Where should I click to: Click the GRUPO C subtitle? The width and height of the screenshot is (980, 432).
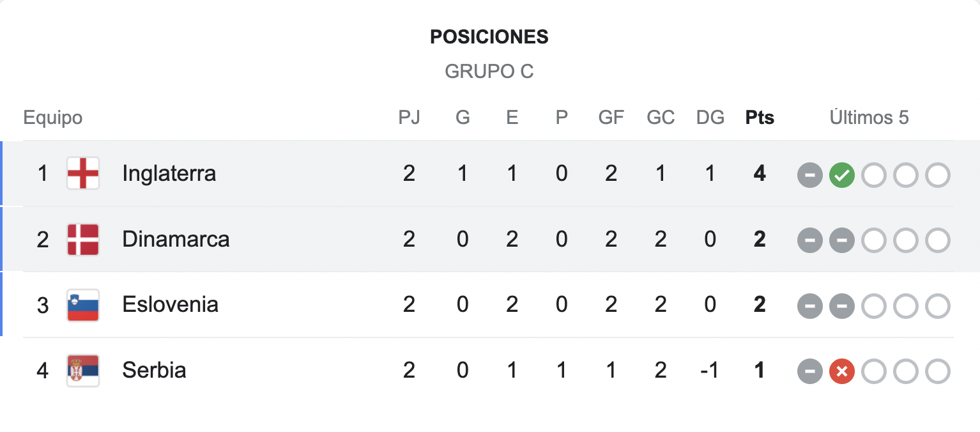[x=489, y=72]
